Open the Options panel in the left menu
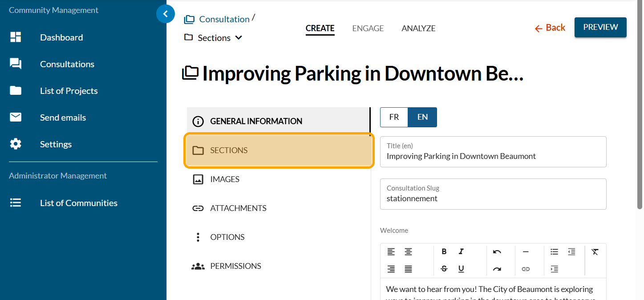644x300 pixels. point(227,237)
